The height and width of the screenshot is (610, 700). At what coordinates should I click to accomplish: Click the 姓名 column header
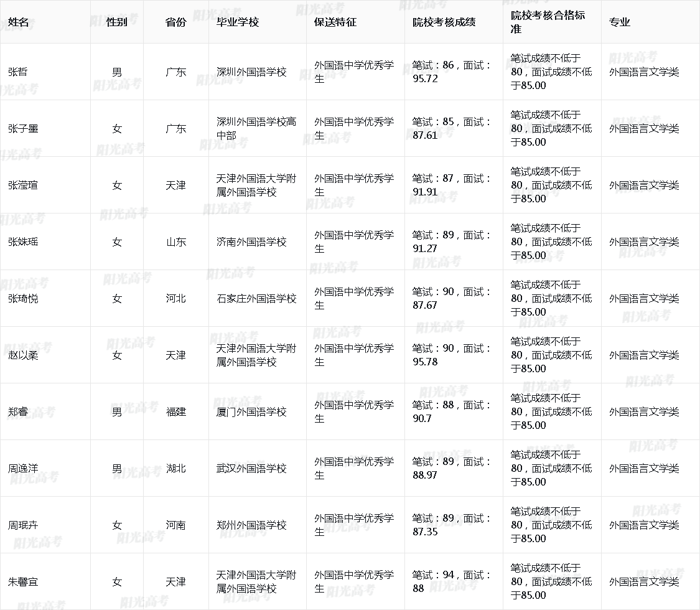click(x=19, y=22)
